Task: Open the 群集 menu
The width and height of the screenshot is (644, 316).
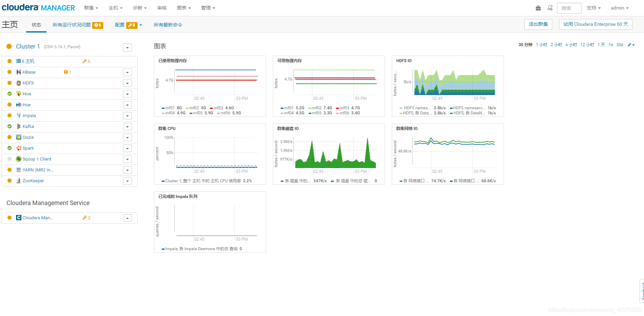Action: pos(91,8)
